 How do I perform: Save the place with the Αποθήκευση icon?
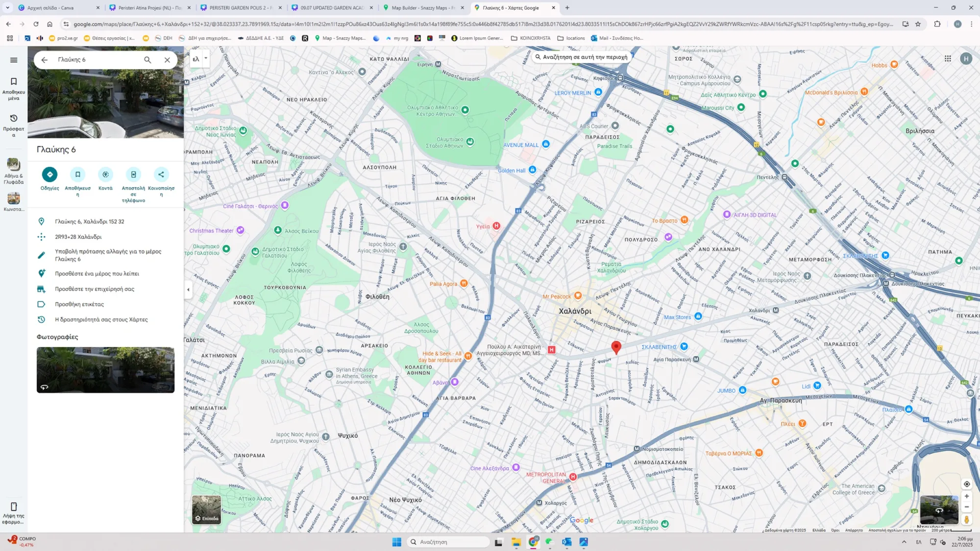[77, 174]
